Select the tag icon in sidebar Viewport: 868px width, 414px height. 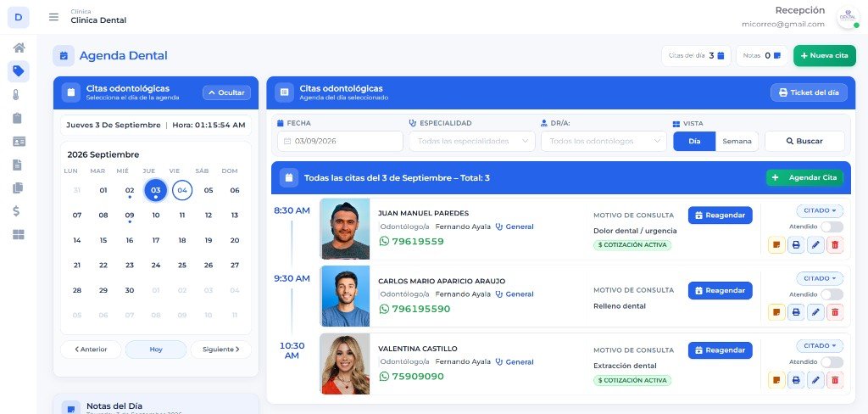click(x=19, y=71)
